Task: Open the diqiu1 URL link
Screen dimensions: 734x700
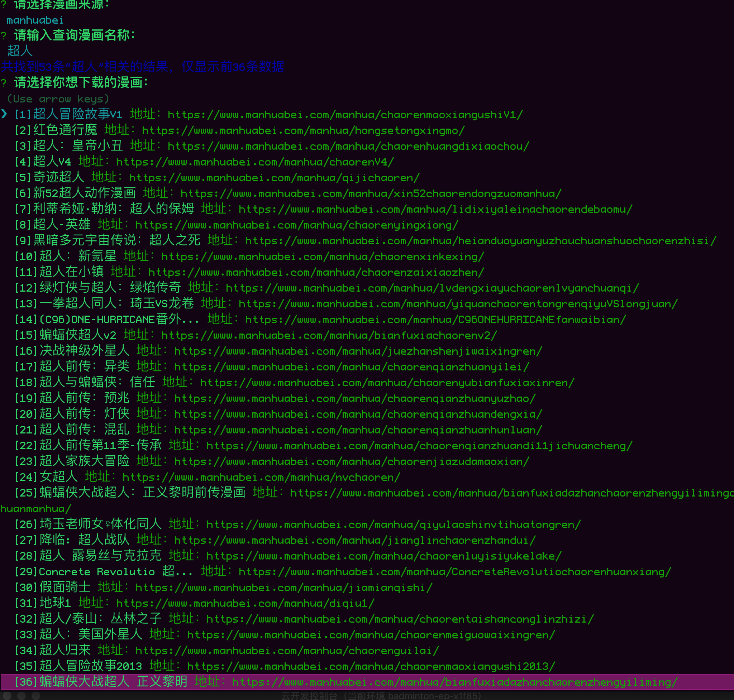Action: pyautogui.click(x=245, y=603)
